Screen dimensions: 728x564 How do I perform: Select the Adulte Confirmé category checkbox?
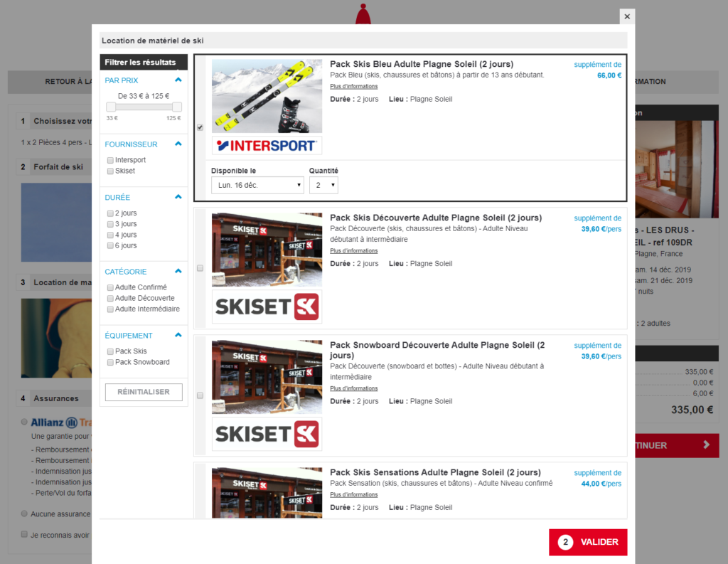(x=110, y=288)
